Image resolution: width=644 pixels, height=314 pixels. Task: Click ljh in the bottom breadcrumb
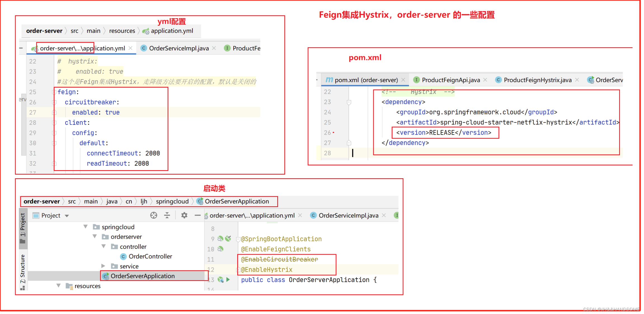coord(144,201)
